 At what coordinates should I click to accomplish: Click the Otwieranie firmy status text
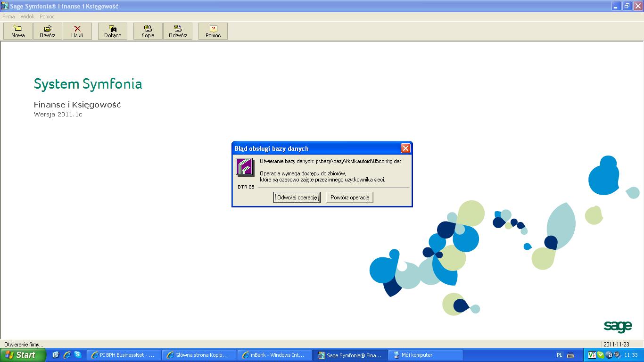coord(24,345)
